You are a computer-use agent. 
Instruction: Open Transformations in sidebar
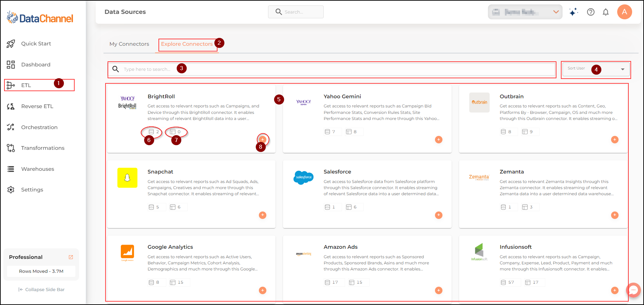point(35,148)
